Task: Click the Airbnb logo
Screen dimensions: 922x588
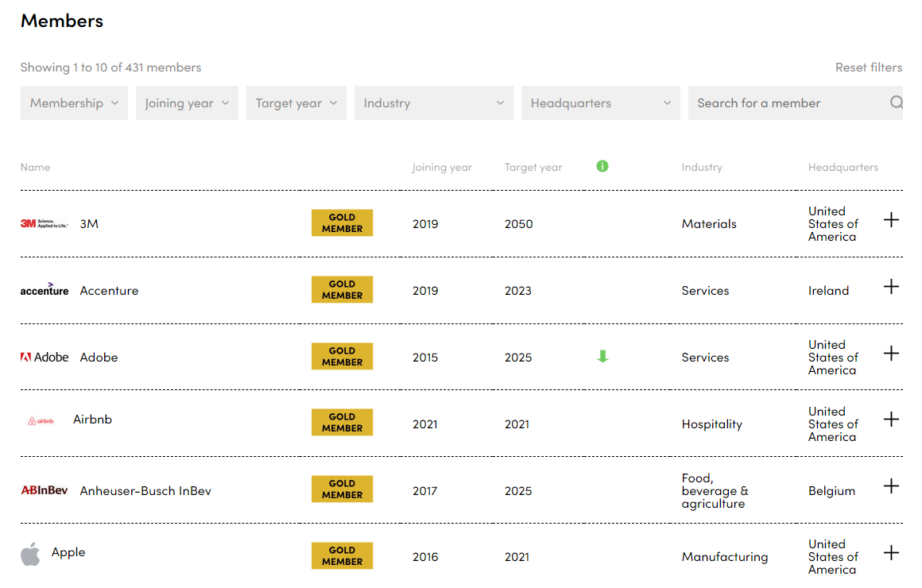Action: pyautogui.click(x=41, y=421)
